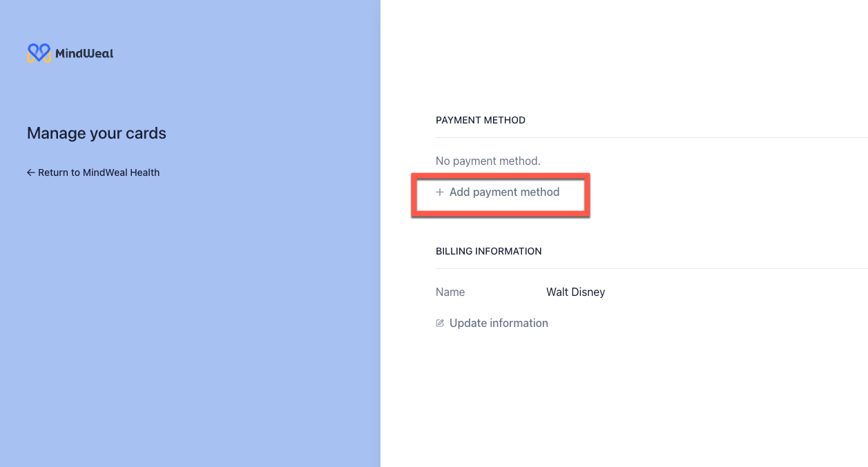The height and width of the screenshot is (467, 868).
Task: Click the Name label in billing details
Action: click(450, 292)
